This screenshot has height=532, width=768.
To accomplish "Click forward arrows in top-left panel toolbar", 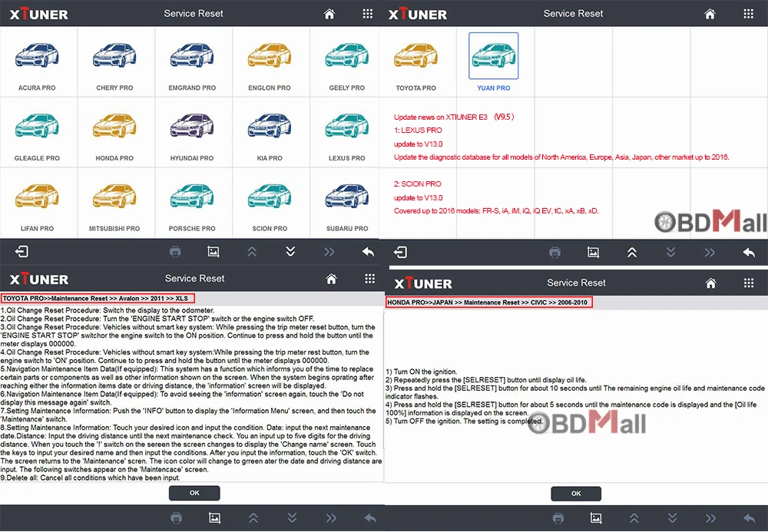I will click(x=329, y=252).
